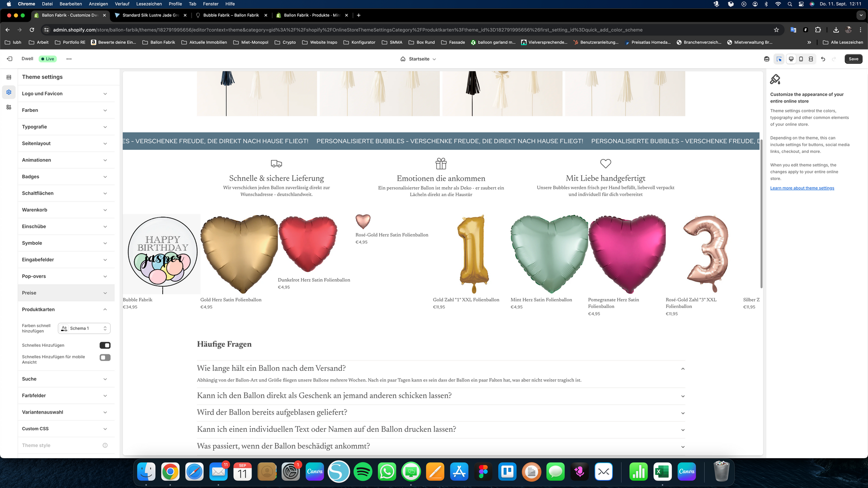The image size is (868, 488).
Task: Switch to mobile preview icon
Action: (x=801, y=59)
